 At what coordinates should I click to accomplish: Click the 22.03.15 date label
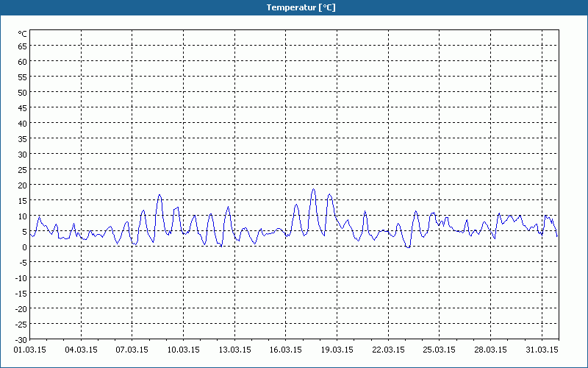click(388, 350)
